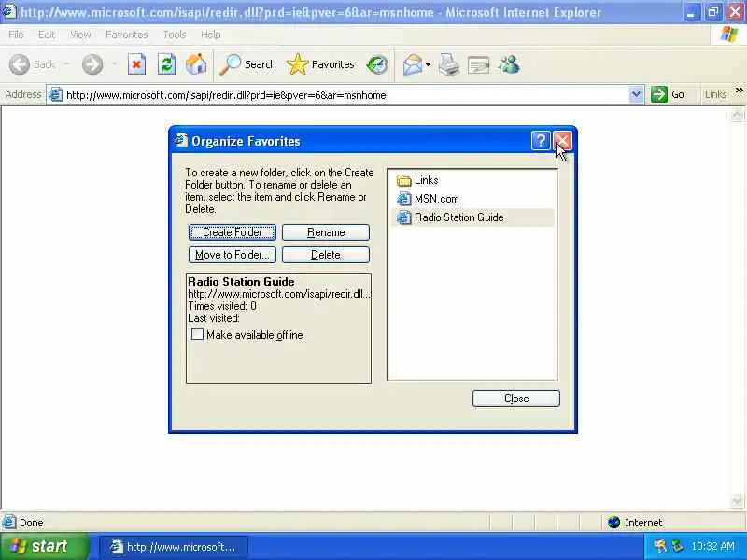Open the Help menu
This screenshot has height=560, width=747.
click(211, 35)
